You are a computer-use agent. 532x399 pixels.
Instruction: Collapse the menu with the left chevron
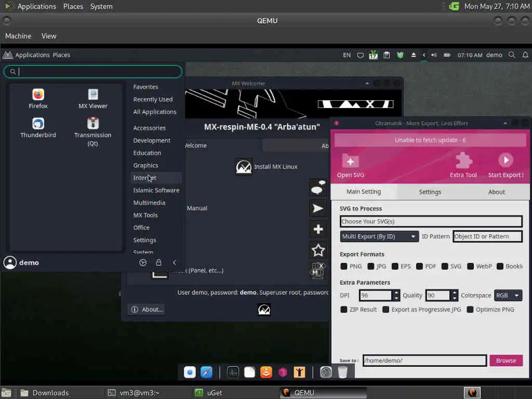click(175, 262)
